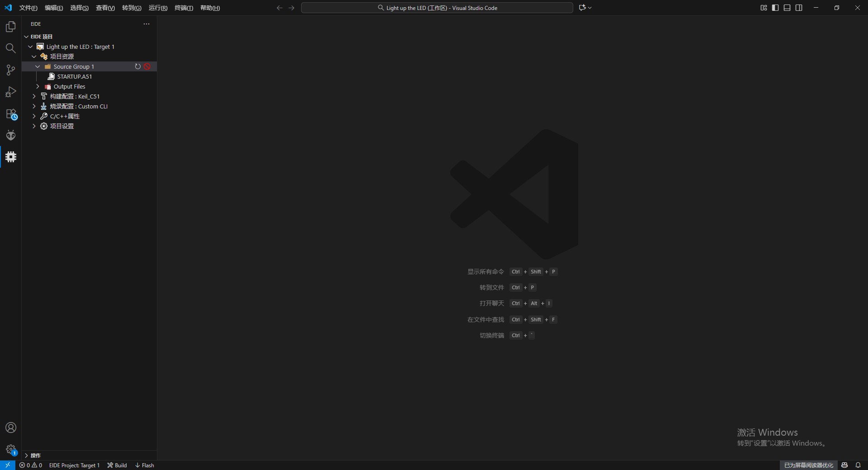Click the red exclude icon on Source Group 1
The image size is (868, 470).
147,66
